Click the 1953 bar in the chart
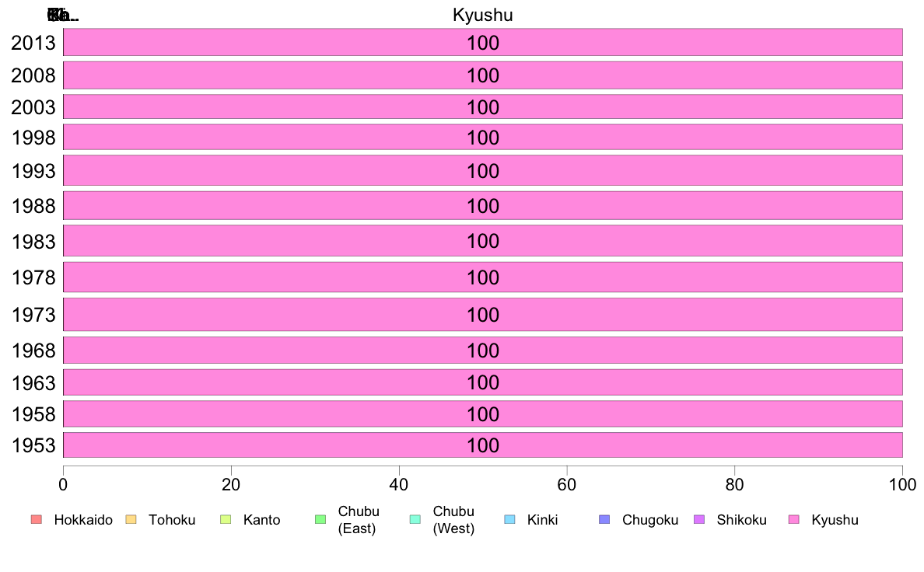This screenshot has height=572, width=924. (483, 445)
